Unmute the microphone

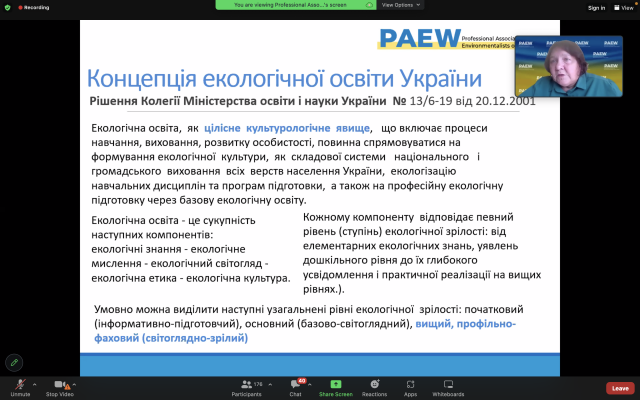pyautogui.click(x=20, y=388)
